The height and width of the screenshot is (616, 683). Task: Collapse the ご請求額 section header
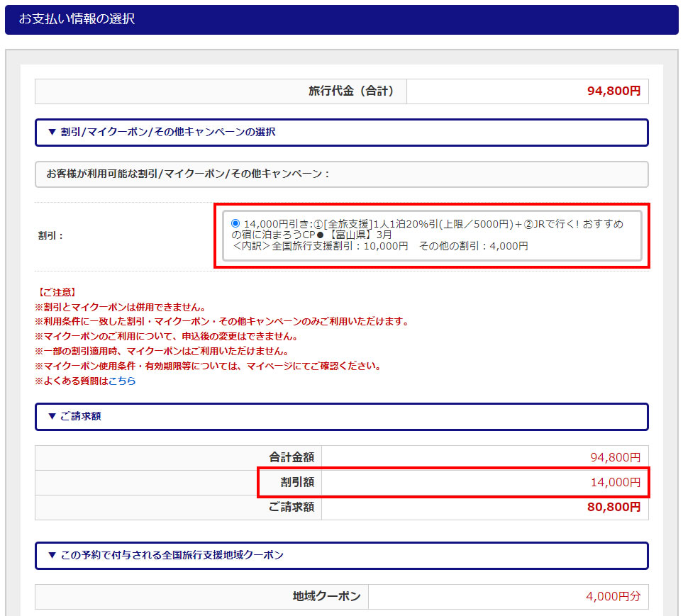[x=74, y=416]
